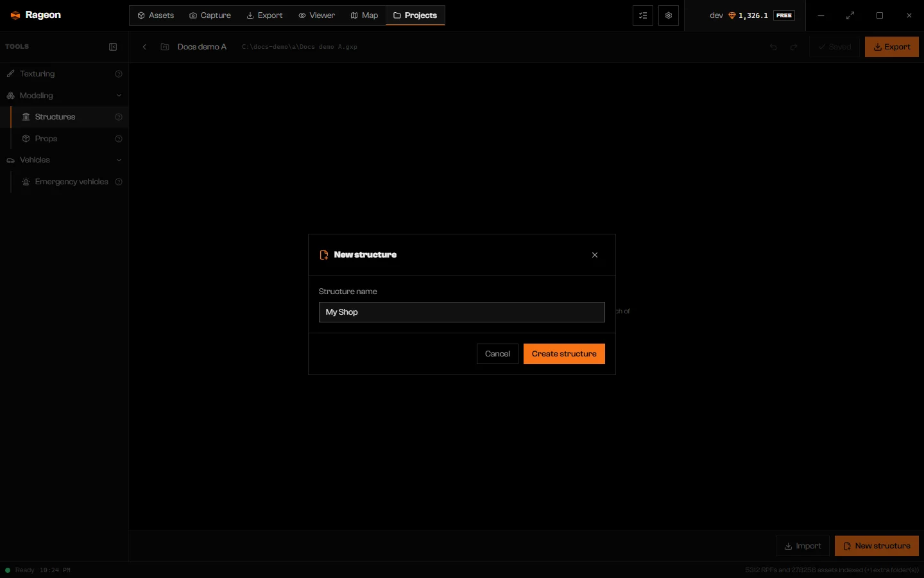Show help for Texturing
Viewport: 924px width, 578px height.
pos(119,74)
